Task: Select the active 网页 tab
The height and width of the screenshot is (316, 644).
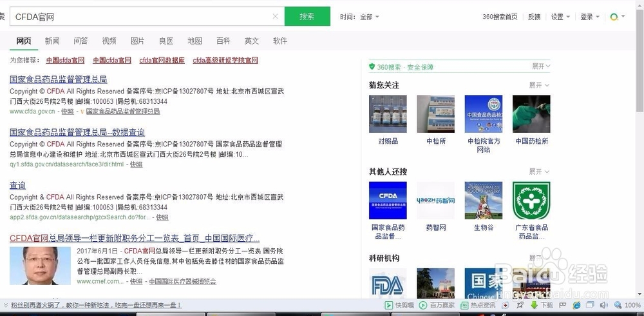Action: coord(24,41)
